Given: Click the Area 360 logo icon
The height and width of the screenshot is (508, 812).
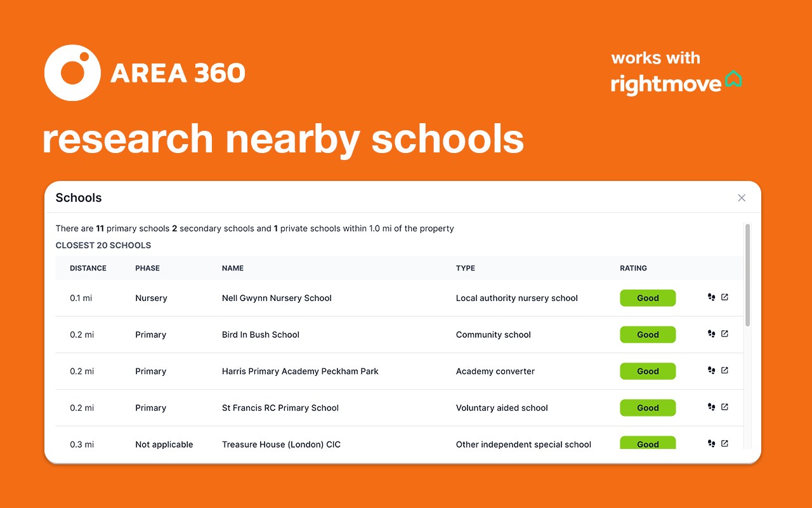Looking at the screenshot, I should tap(72, 72).
